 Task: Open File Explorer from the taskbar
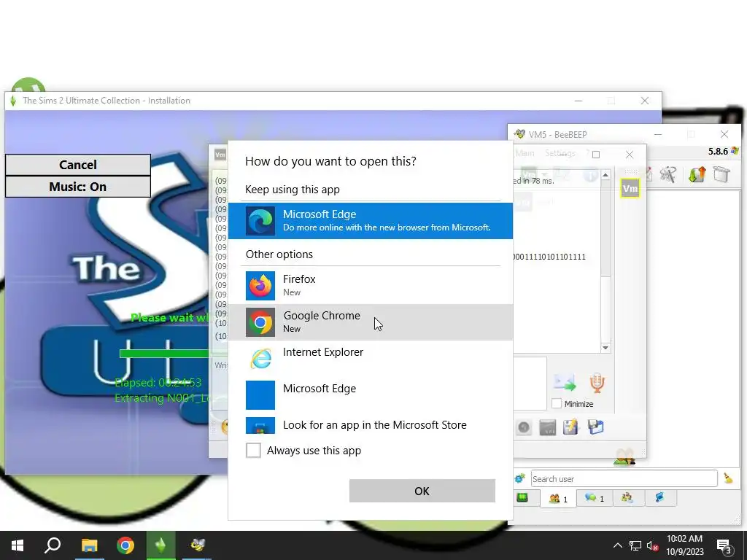click(89, 545)
